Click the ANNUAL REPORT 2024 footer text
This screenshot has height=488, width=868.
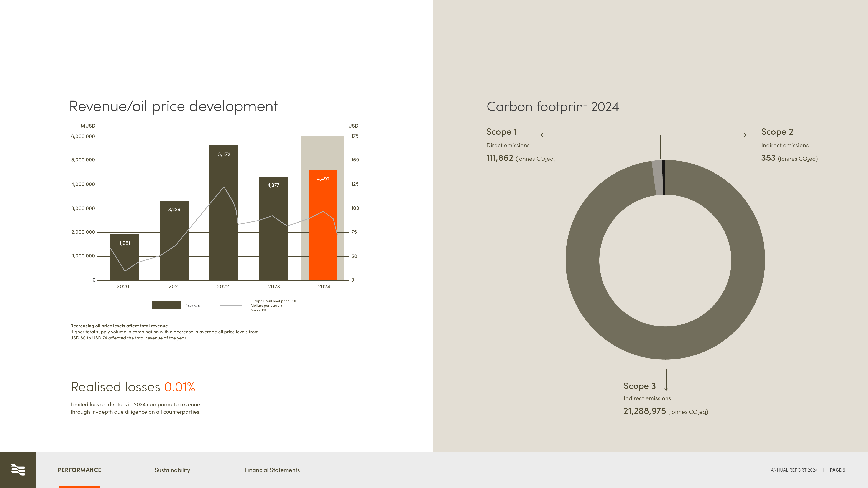click(794, 470)
